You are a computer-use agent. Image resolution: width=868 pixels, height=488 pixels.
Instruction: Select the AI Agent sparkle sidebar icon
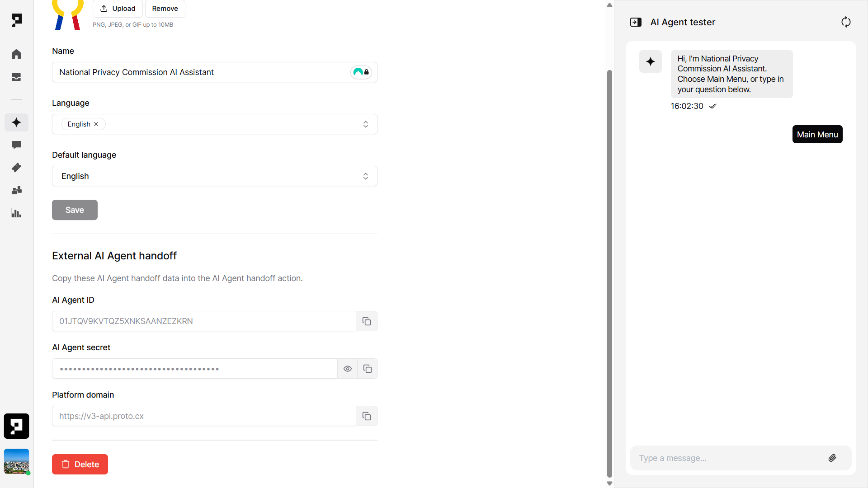16,122
